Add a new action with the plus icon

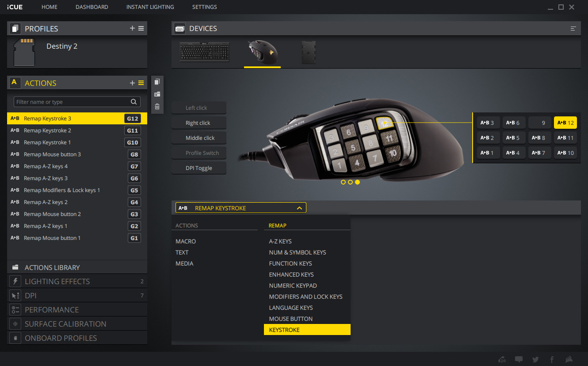(x=132, y=83)
